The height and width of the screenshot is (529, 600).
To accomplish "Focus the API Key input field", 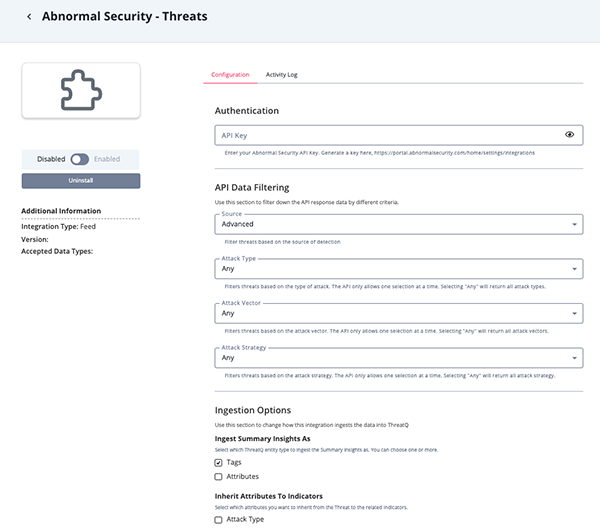I will click(x=399, y=135).
